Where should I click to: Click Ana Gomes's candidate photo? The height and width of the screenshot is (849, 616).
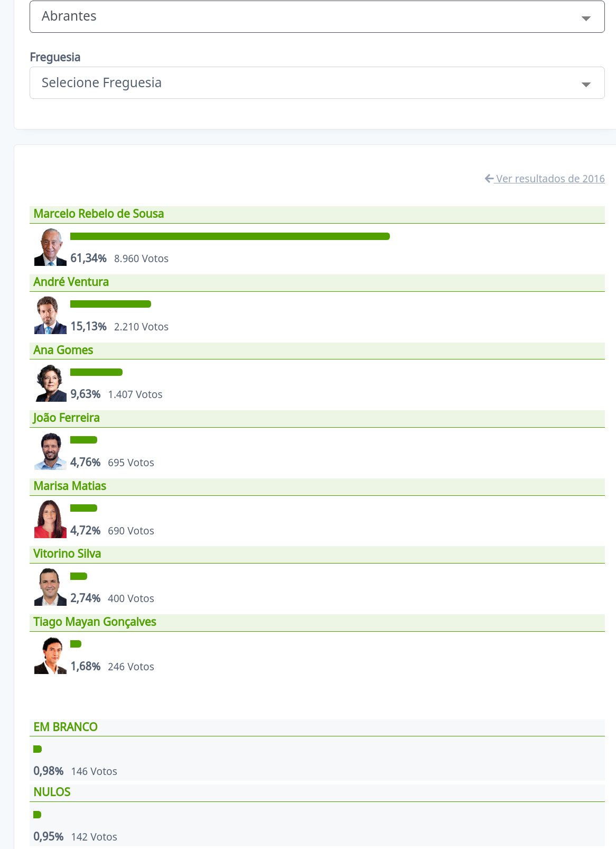coord(50,383)
